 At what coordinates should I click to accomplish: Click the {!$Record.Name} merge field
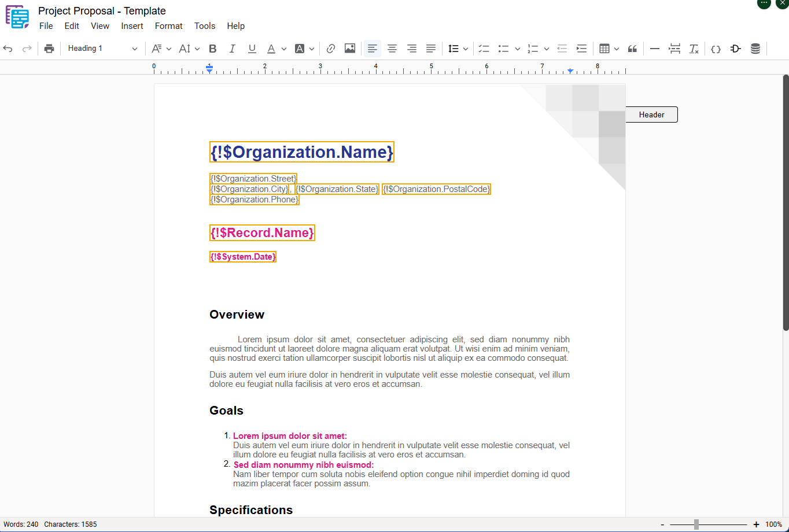tap(262, 232)
